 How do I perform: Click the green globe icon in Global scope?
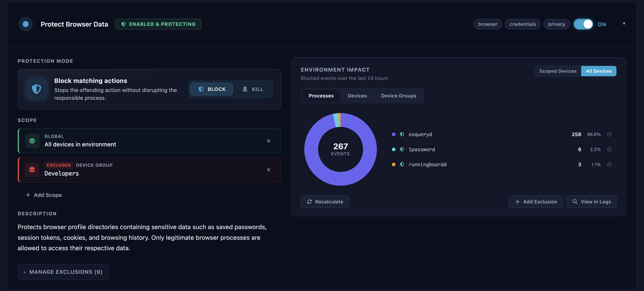coord(32,141)
